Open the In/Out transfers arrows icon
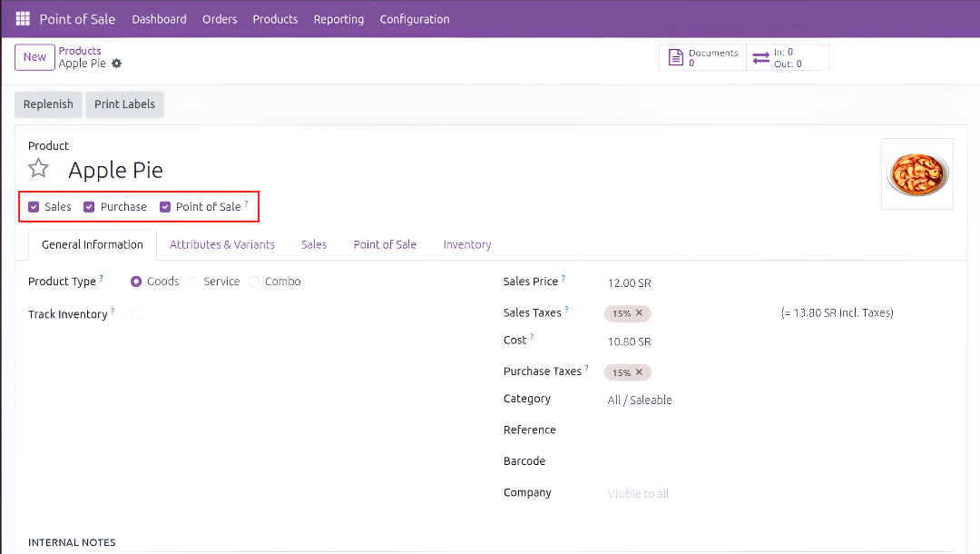 (x=760, y=58)
